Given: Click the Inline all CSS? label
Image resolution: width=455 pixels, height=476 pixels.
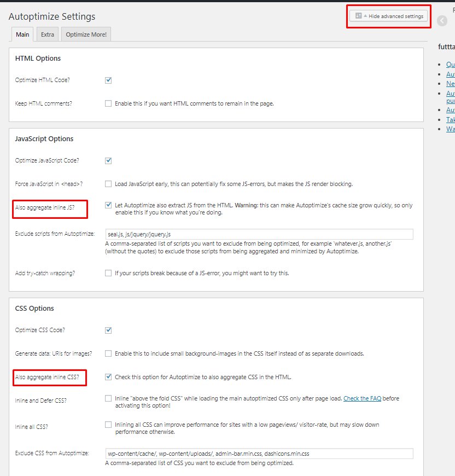Looking at the screenshot, I should [x=32, y=427].
